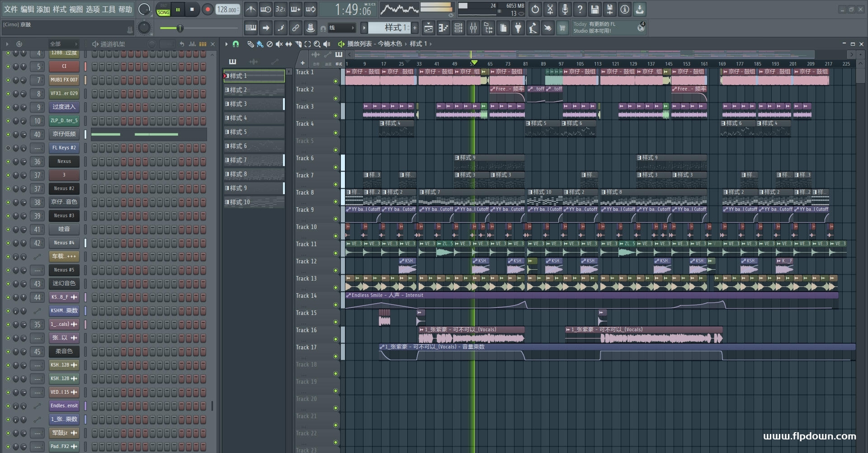This screenshot has height=453, width=868.
Task: Mute Track 3 with its green dot
Action: [x=335, y=116]
